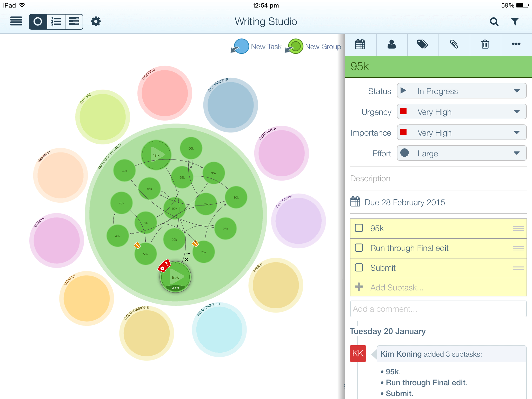Select the 80k task circle

click(x=236, y=197)
